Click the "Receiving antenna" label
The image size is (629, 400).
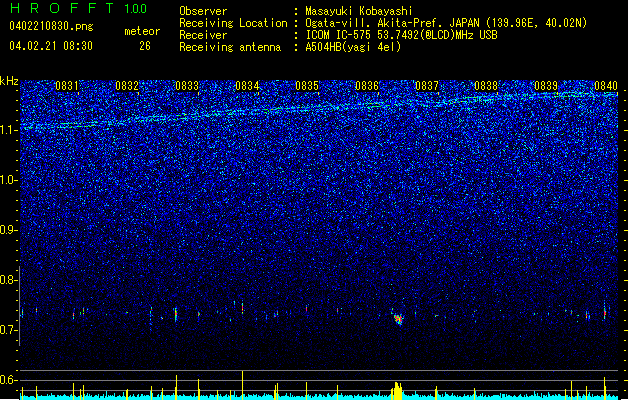click(x=230, y=47)
